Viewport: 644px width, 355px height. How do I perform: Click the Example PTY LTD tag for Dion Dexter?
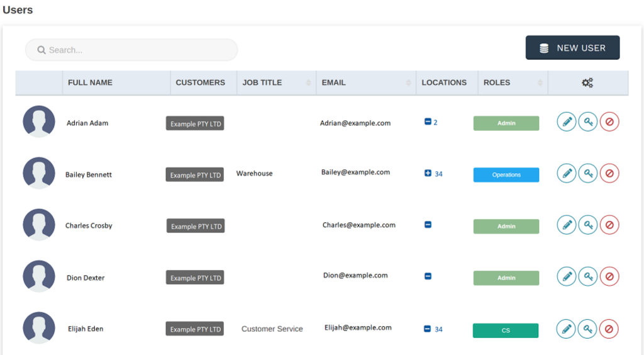tap(195, 278)
